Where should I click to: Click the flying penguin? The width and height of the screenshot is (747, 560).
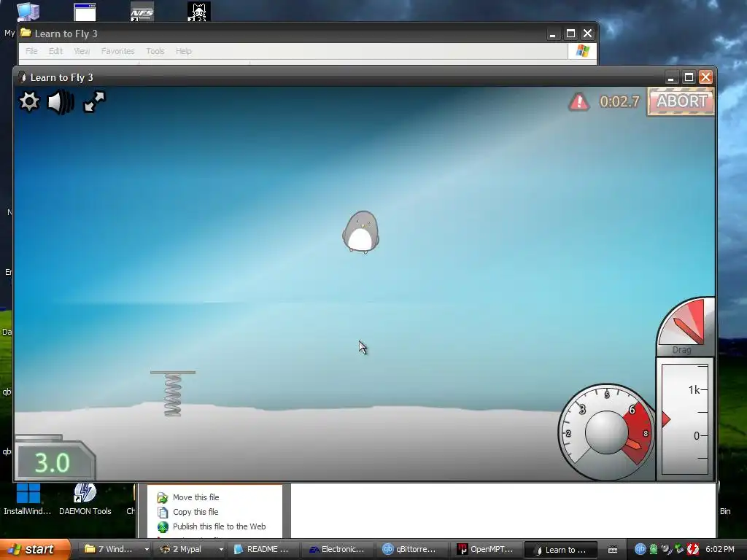click(360, 232)
